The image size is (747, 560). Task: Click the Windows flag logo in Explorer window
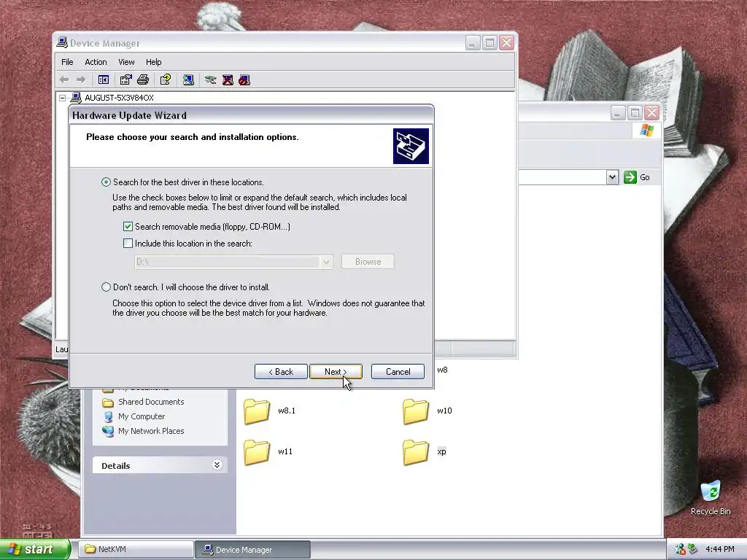[x=646, y=130]
